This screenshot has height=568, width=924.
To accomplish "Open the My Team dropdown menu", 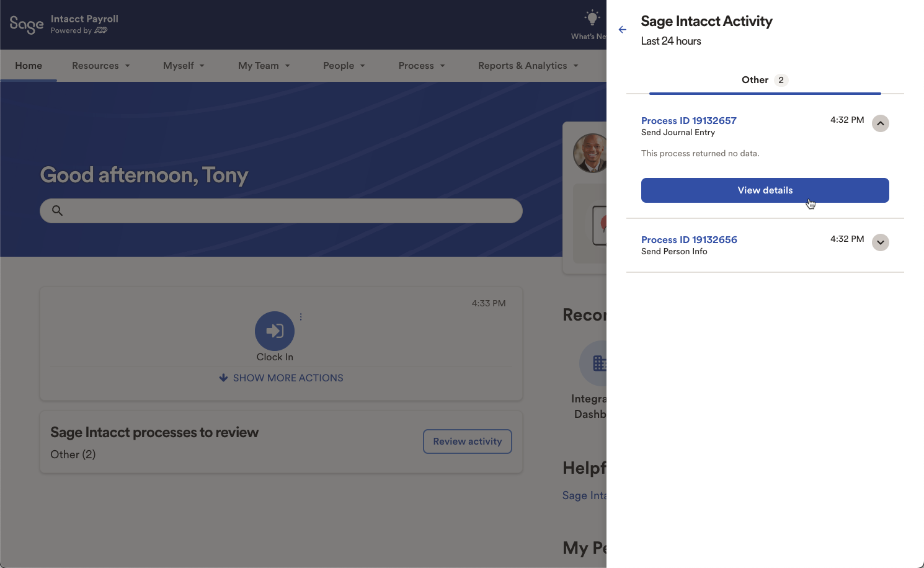I will (x=264, y=66).
